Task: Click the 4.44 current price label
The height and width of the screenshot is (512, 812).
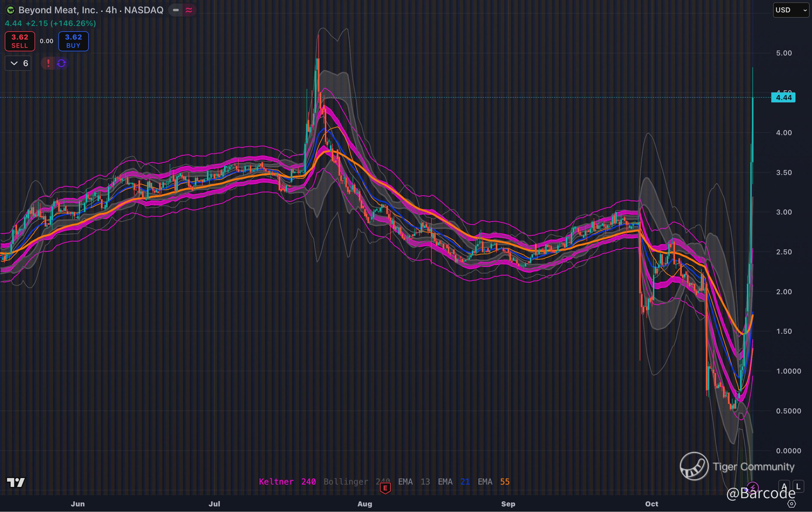Action: pyautogui.click(x=783, y=97)
